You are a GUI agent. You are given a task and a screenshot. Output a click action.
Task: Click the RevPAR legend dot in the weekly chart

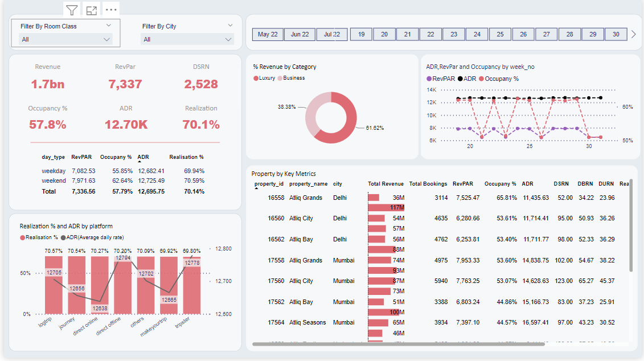[429, 79]
